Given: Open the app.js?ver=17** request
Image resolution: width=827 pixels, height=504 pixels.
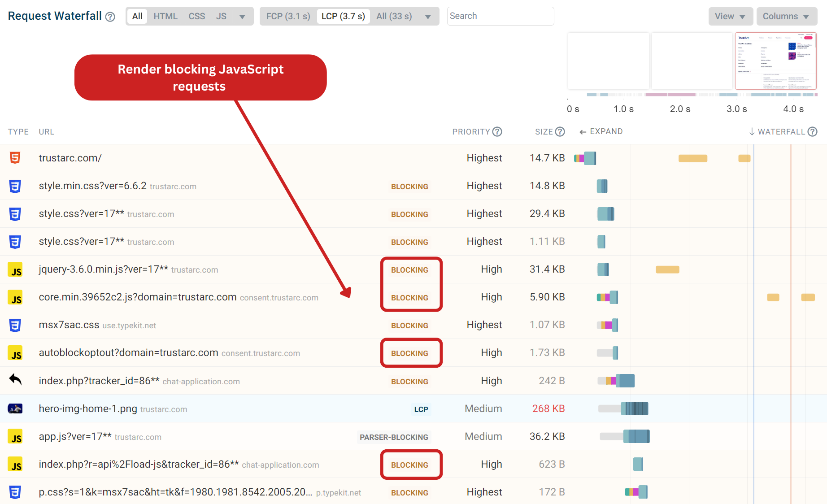Looking at the screenshot, I should click(413, 436).
